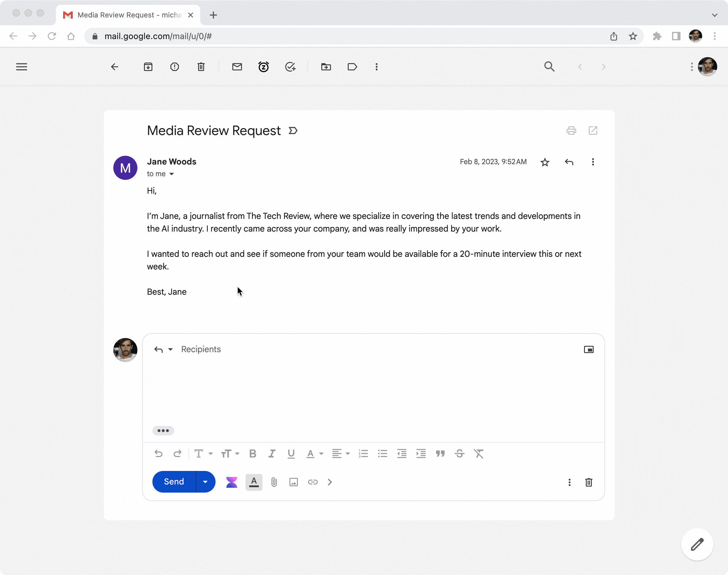The height and width of the screenshot is (575, 728).
Task: Apply a label to the conversation
Action: [352, 67]
